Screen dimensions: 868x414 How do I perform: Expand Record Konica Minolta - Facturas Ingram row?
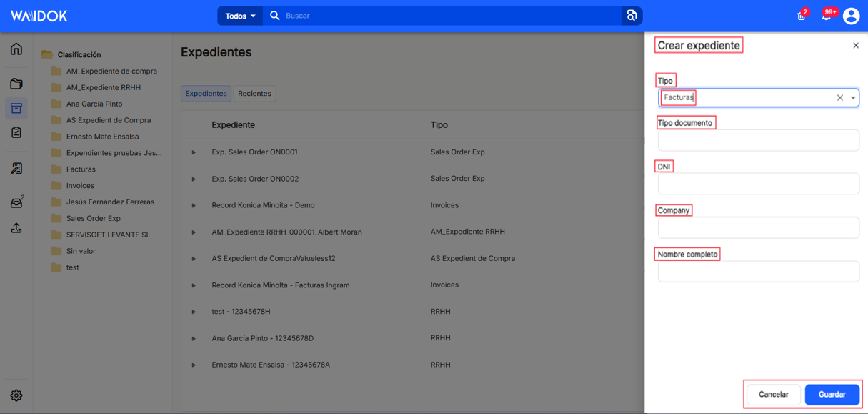tap(194, 285)
